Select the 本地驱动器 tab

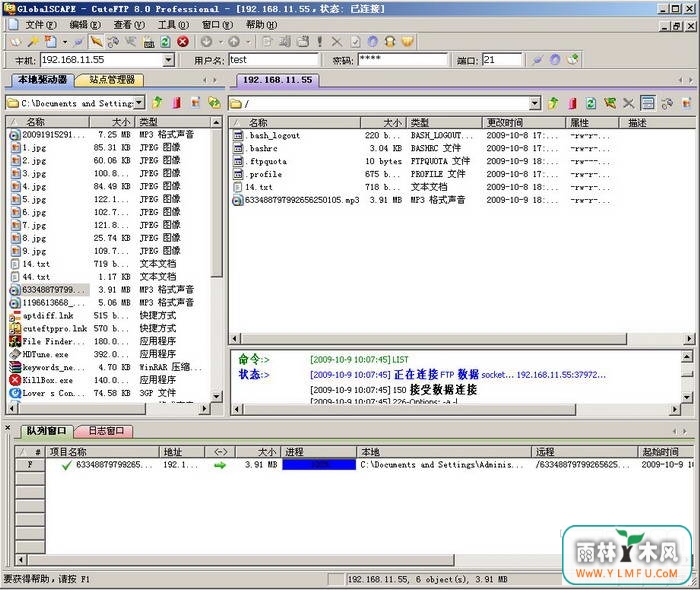[x=42, y=80]
